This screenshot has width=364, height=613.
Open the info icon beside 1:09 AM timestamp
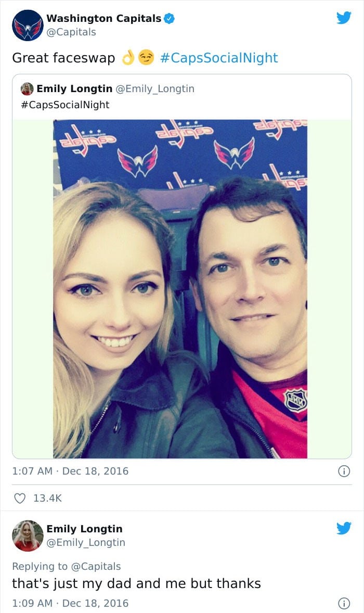coord(344,603)
